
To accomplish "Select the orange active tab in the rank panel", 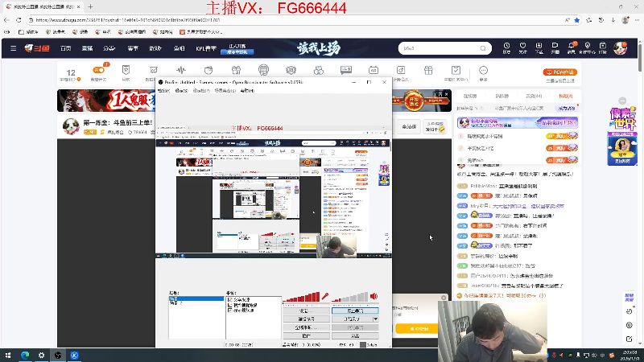I will point(566,96).
